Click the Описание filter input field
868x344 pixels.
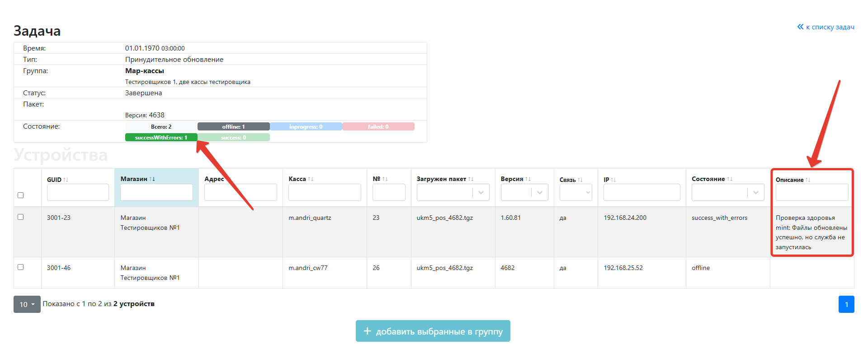(x=811, y=192)
